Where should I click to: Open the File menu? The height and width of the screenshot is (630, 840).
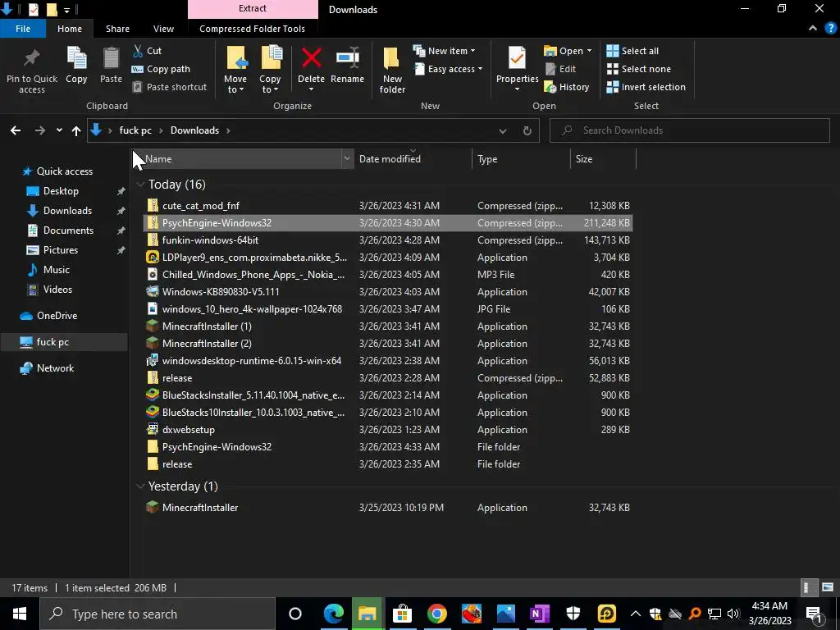click(23, 29)
